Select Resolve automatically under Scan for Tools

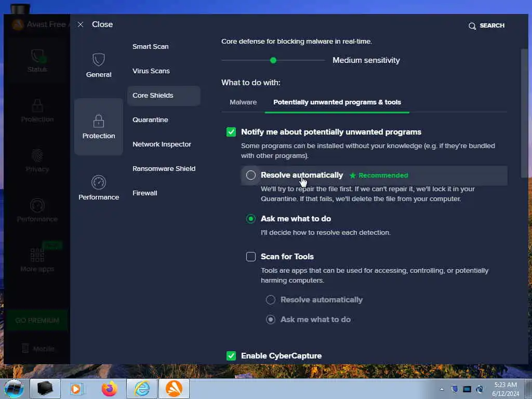tap(270, 300)
